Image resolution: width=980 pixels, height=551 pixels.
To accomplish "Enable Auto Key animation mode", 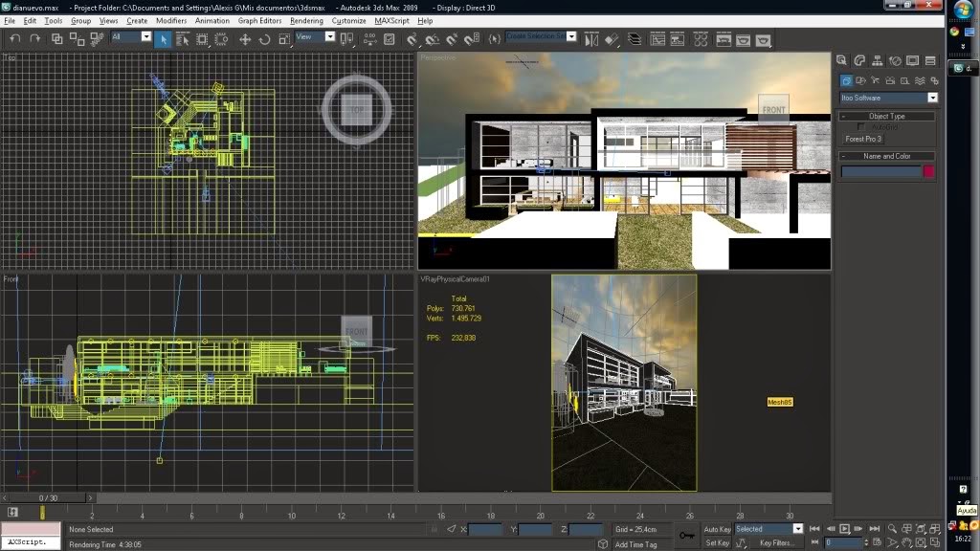I will click(718, 529).
